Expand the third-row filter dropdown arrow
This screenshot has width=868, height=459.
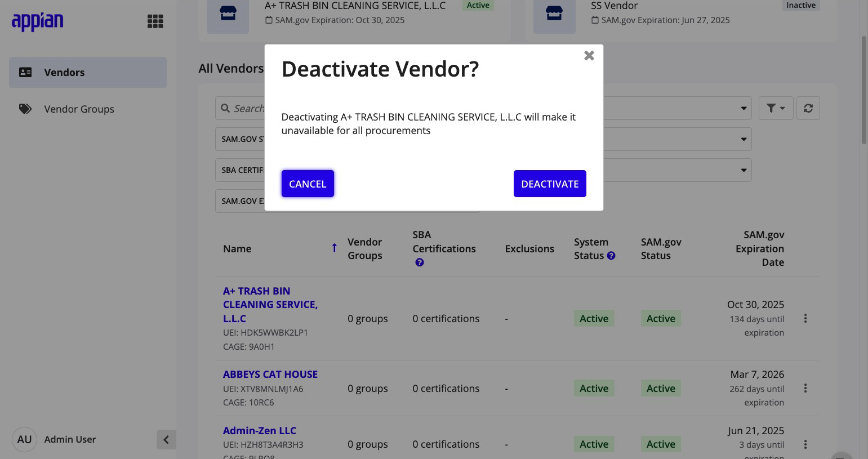click(744, 170)
